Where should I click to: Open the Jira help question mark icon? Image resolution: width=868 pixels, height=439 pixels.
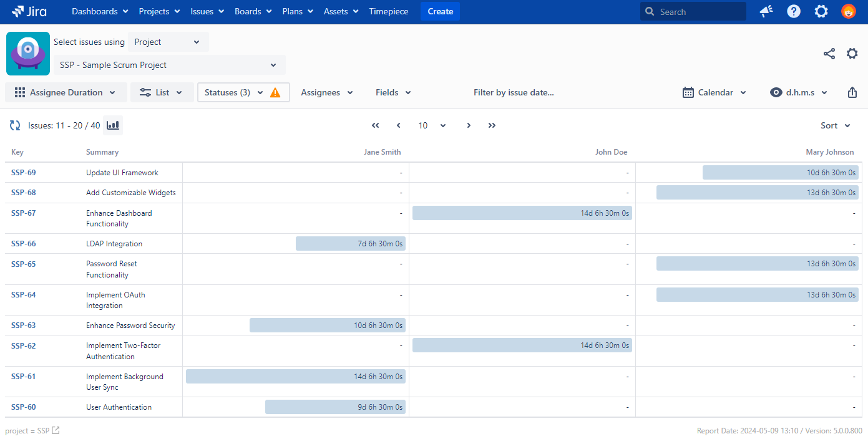[794, 11]
